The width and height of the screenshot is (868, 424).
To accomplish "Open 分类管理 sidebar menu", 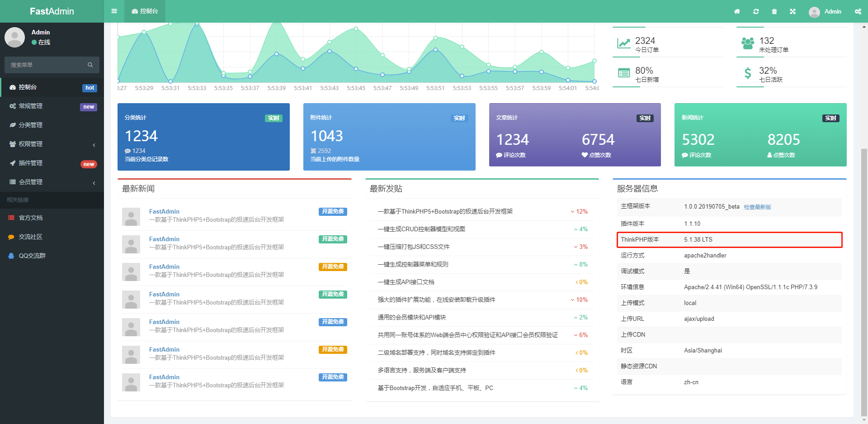I will pos(52,125).
